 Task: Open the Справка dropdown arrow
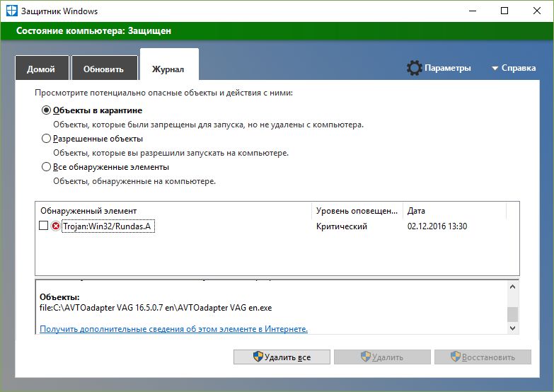click(495, 69)
